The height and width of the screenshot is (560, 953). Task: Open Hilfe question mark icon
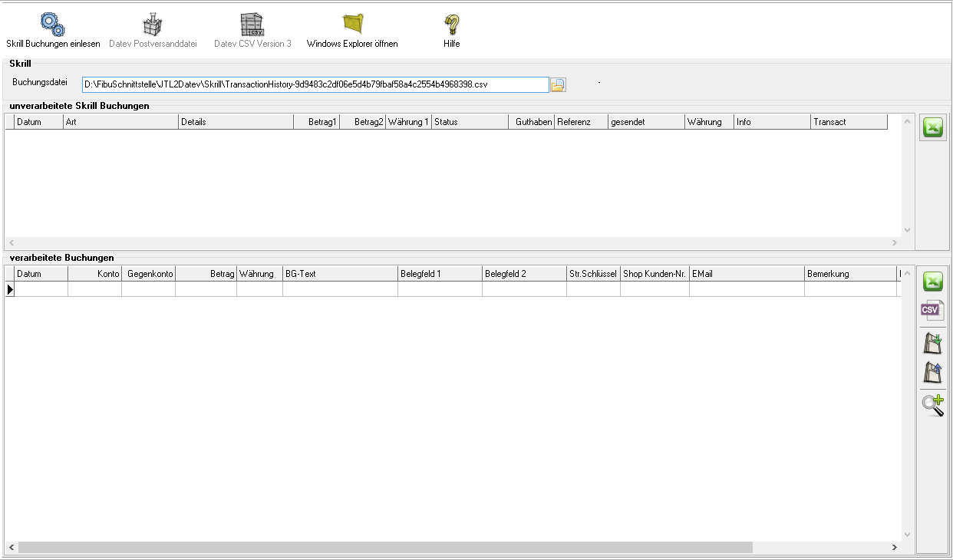[451, 25]
